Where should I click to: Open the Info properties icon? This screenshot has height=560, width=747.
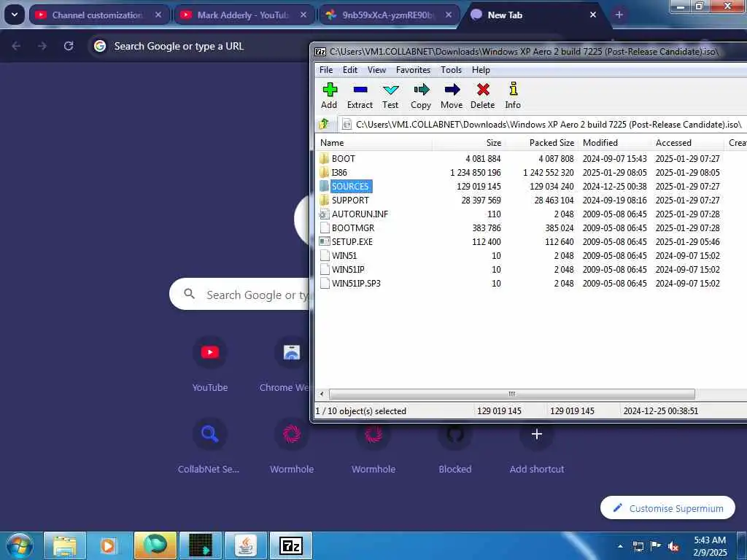pyautogui.click(x=513, y=96)
